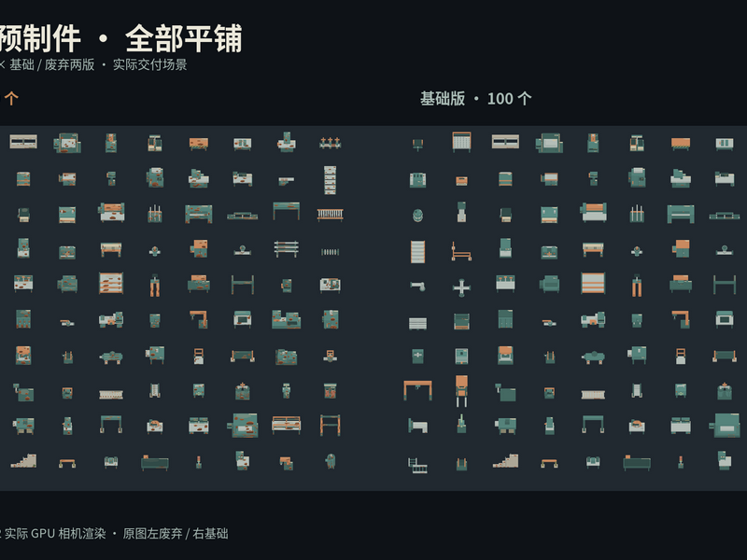Click the 全部平铺 page title

pyautogui.click(x=183, y=38)
